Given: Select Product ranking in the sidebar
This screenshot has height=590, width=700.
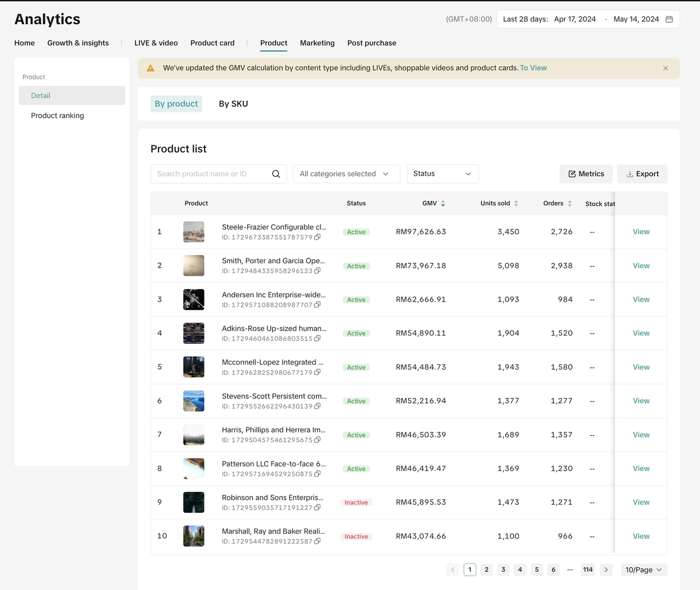Looking at the screenshot, I should click(x=57, y=115).
